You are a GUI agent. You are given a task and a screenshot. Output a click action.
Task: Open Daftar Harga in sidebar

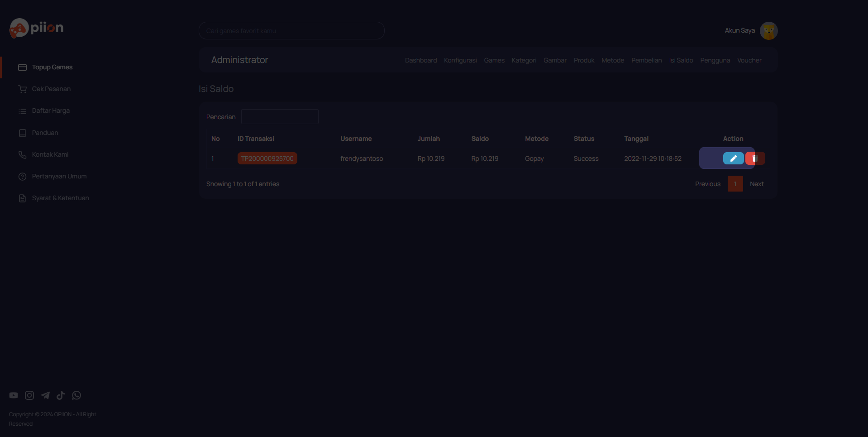coord(51,110)
